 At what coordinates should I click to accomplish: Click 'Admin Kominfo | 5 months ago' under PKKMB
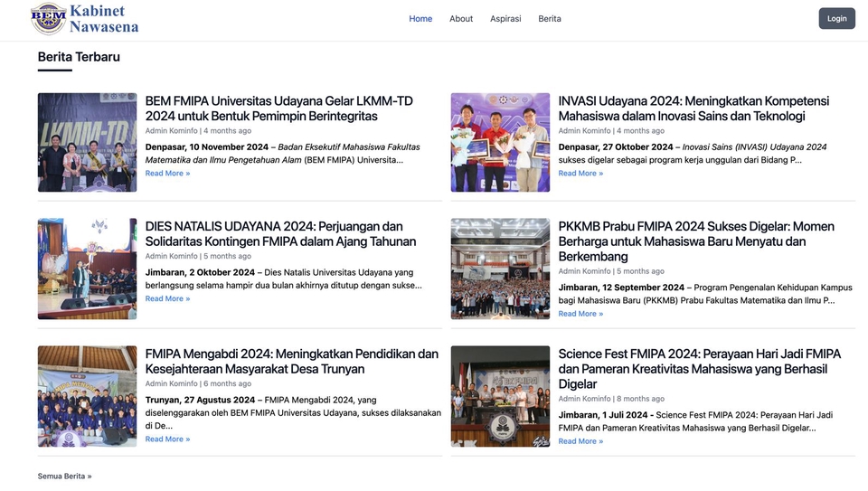pos(611,270)
